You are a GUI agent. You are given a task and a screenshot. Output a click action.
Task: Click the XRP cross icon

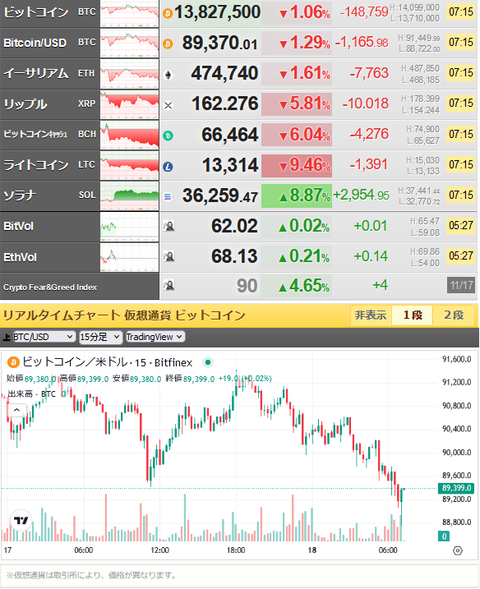(x=168, y=105)
